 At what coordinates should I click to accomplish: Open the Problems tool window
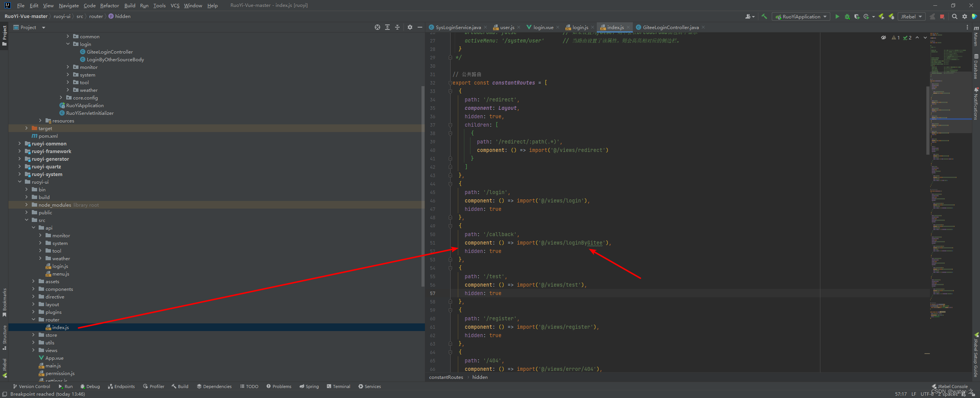coord(279,386)
